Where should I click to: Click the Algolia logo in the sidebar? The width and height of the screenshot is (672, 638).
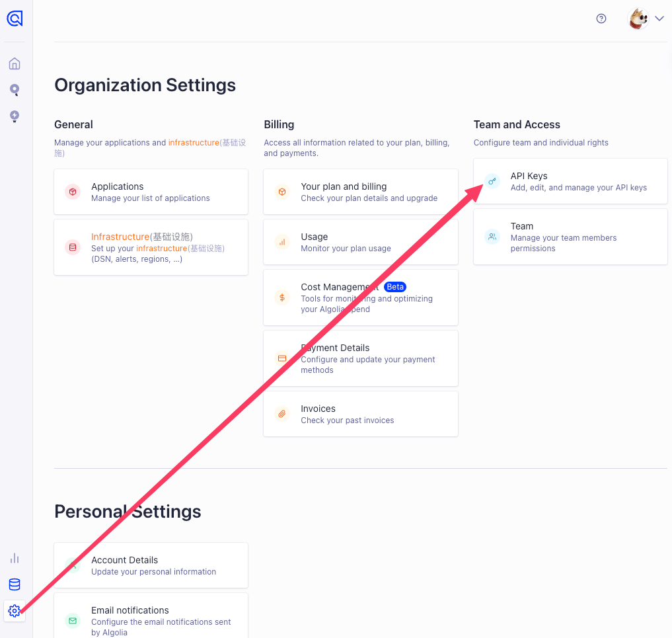click(15, 19)
